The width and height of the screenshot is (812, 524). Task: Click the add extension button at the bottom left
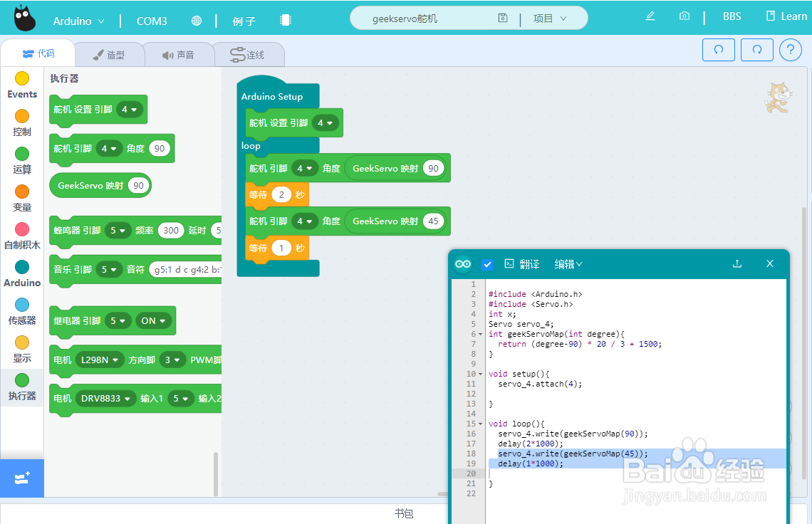(x=22, y=478)
